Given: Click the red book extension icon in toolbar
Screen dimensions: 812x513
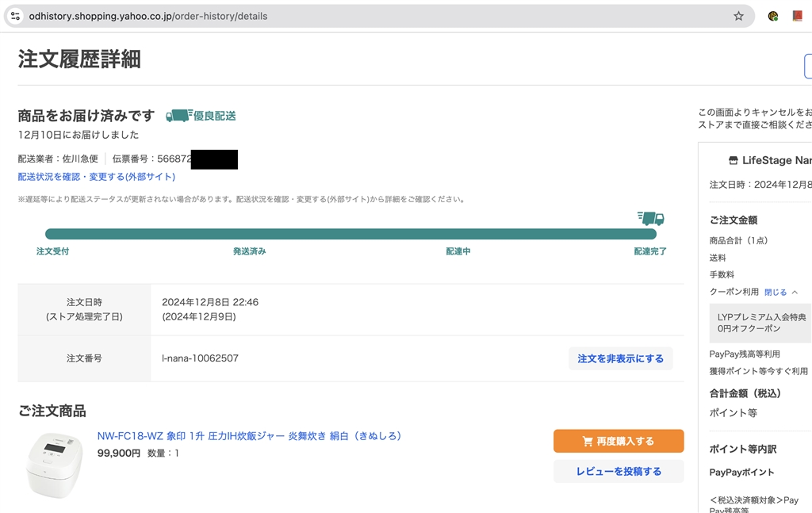Looking at the screenshot, I should 799,15.
